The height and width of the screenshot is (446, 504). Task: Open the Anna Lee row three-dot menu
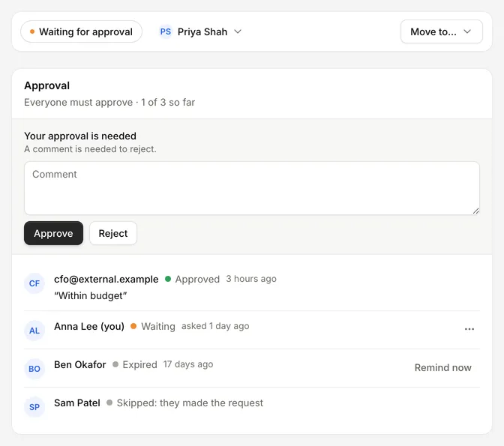click(x=469, y=329)
